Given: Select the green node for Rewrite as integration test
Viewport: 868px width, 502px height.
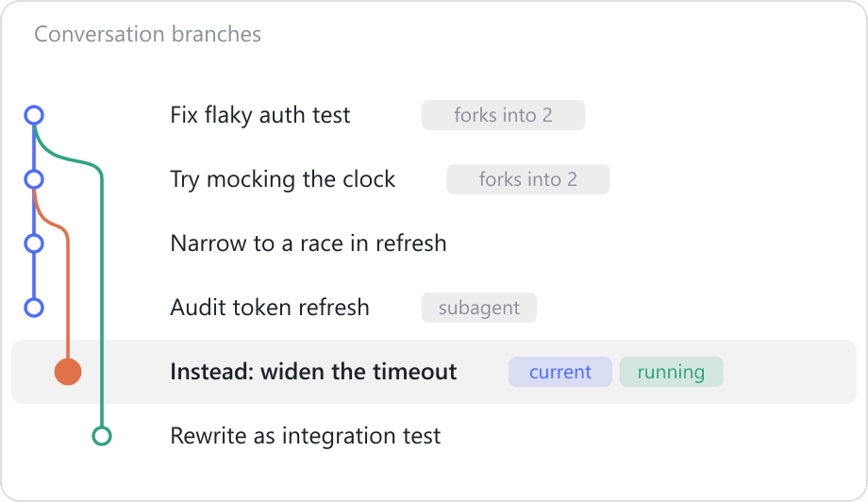Looking at the screenshot, I should click(x=101, y=436).
